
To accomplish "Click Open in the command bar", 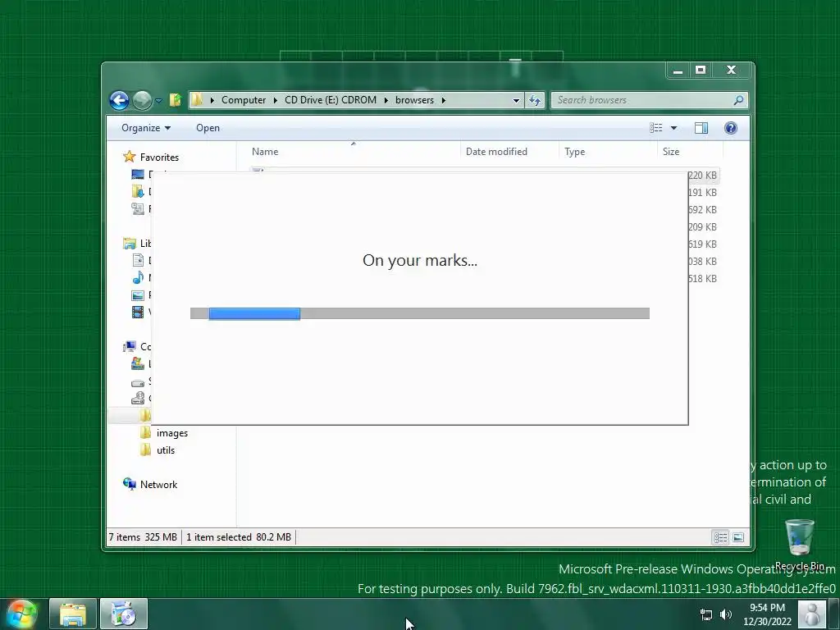I will coord(208,128).
